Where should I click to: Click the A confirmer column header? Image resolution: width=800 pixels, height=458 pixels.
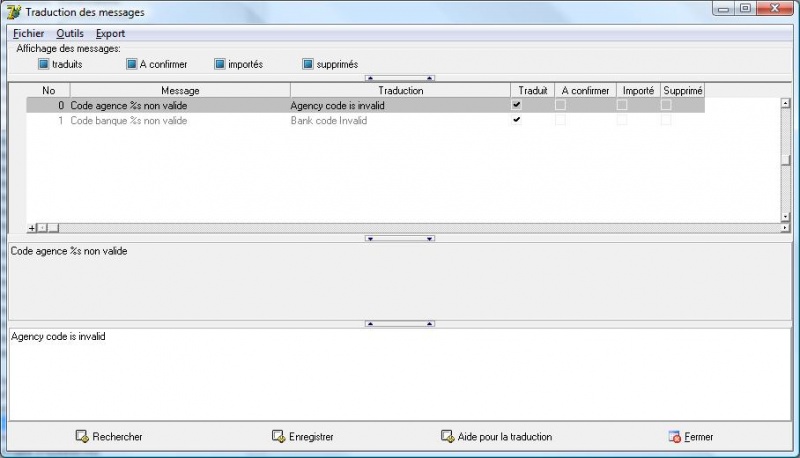(x=585, y=90)
